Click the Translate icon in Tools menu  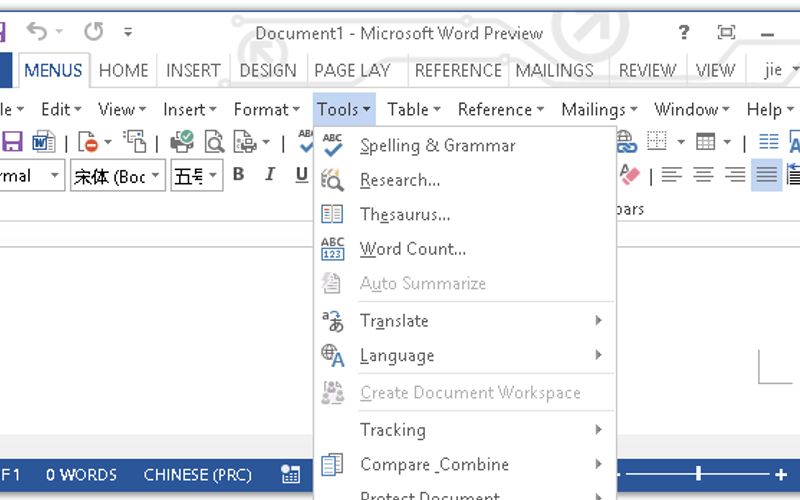coord(333,321)
